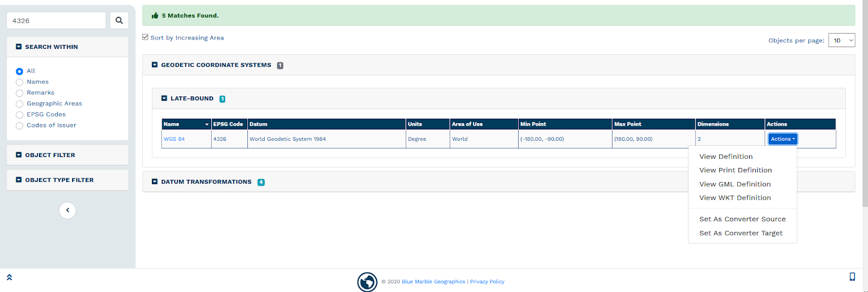
Task: Click the globe logo in footer
Action: tap(367, 282)
